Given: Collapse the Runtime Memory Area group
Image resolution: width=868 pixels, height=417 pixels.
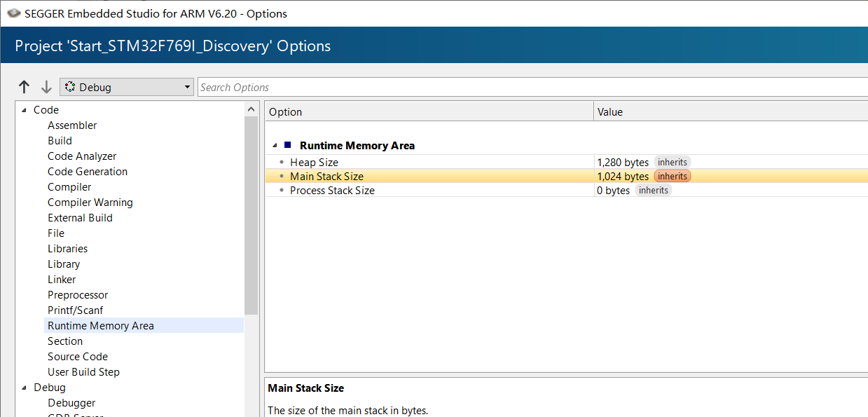Looking at the screenshot, I should point(274,146).
